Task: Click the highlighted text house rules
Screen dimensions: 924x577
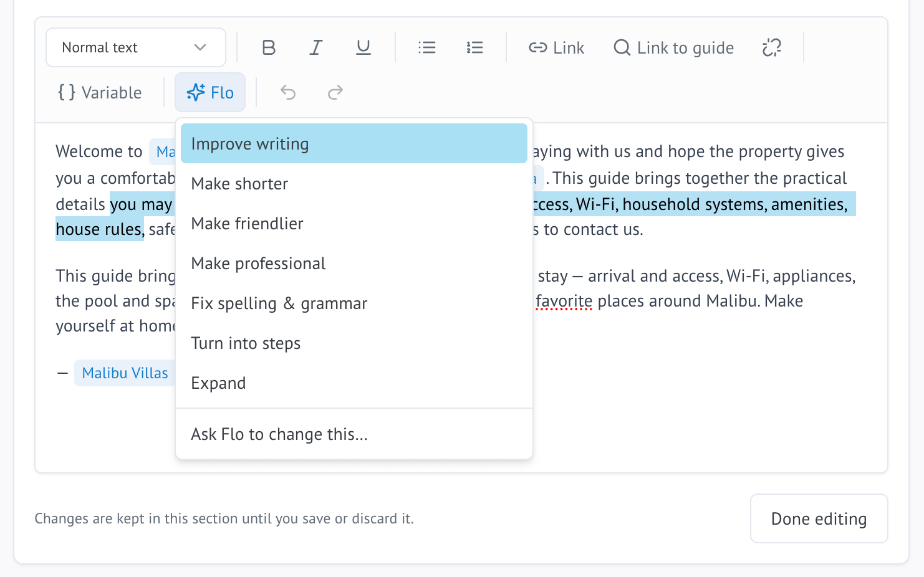Action: pos(99,229)
